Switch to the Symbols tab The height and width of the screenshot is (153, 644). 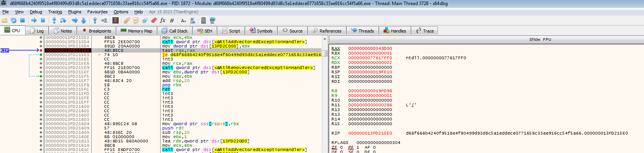(261, 31)
